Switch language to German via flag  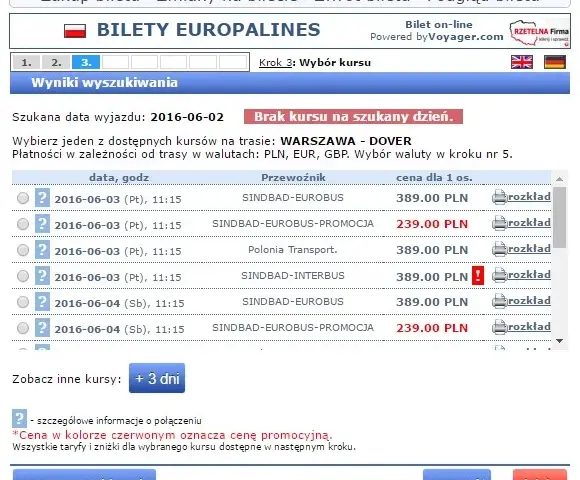click(555, 62)
